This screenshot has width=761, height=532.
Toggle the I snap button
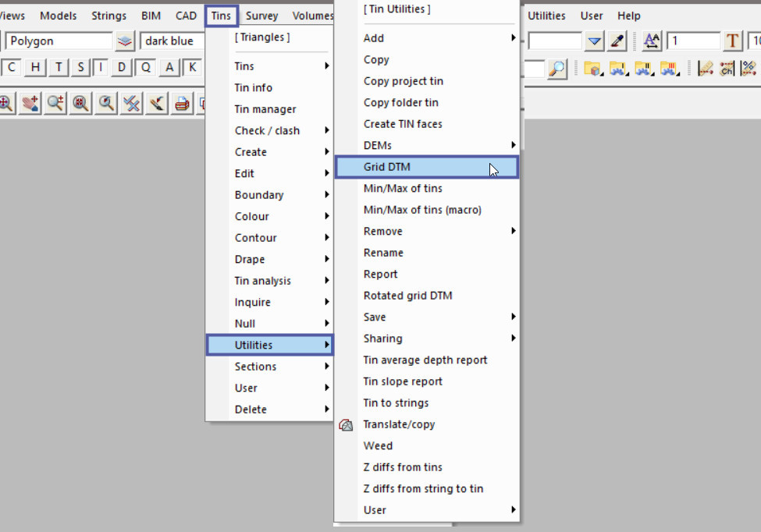click(101, 68)
